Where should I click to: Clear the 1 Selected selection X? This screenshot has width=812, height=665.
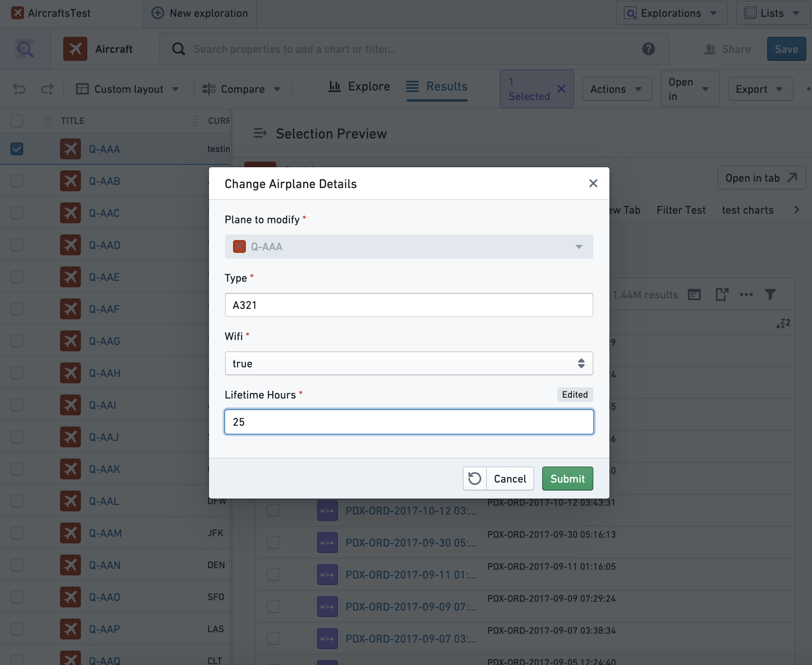point(561,89)
